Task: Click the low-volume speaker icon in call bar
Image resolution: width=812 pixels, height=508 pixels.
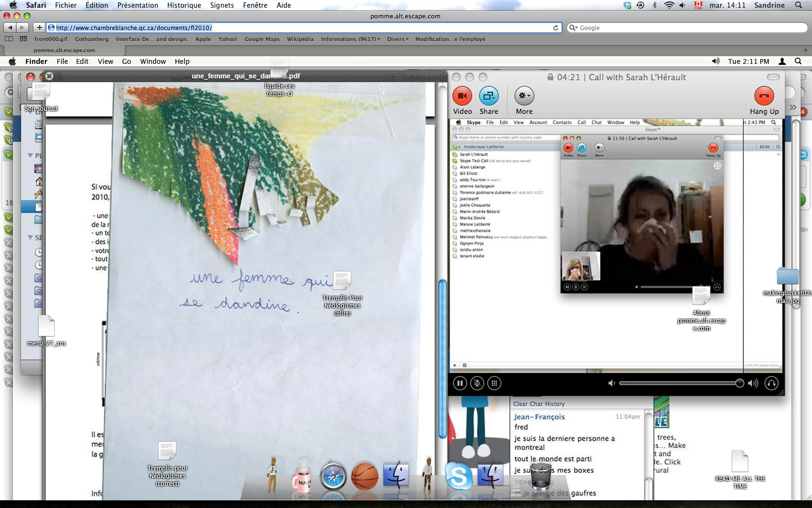Action: (611, 383)
